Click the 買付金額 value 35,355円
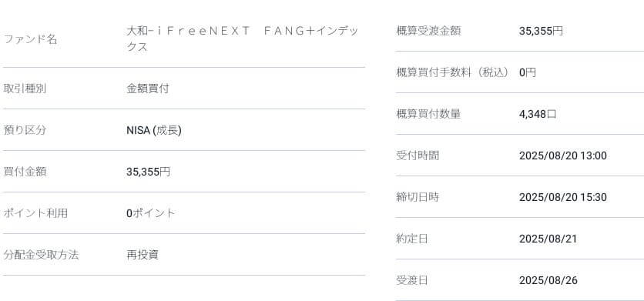The image size is (644, 301). [x=148, y=172]
